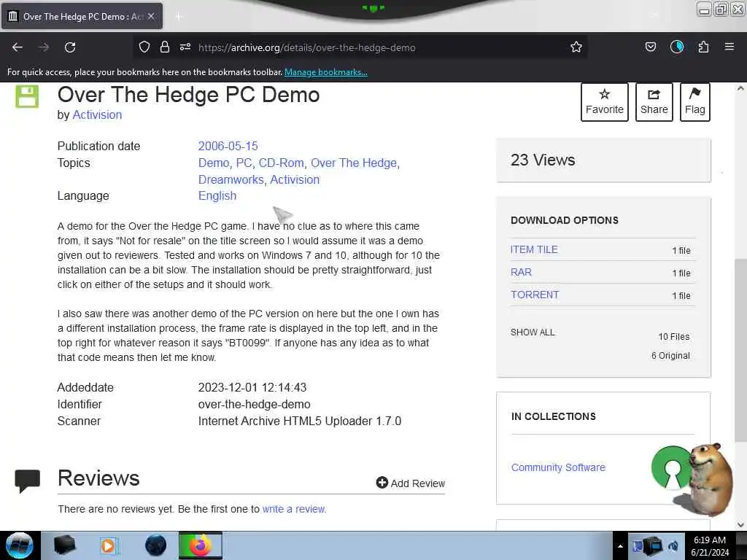
Task: Download the ITEM TILE option
Action: [533, 249]
